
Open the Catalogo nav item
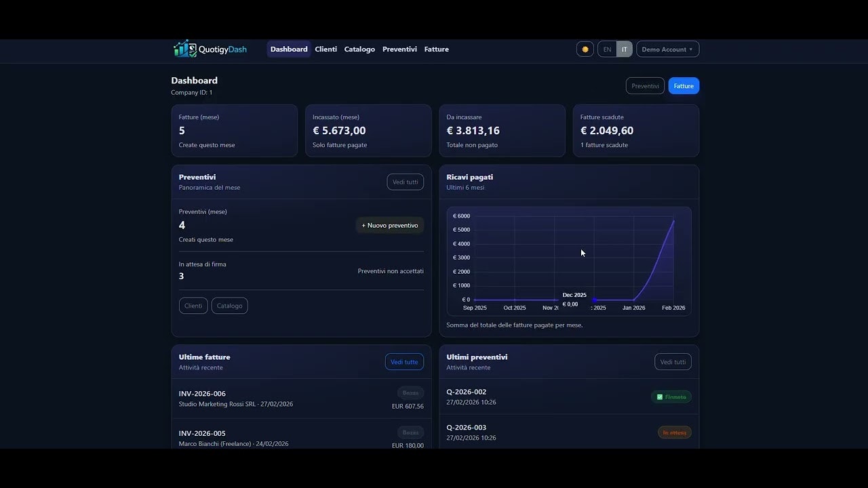pos(359,49)
